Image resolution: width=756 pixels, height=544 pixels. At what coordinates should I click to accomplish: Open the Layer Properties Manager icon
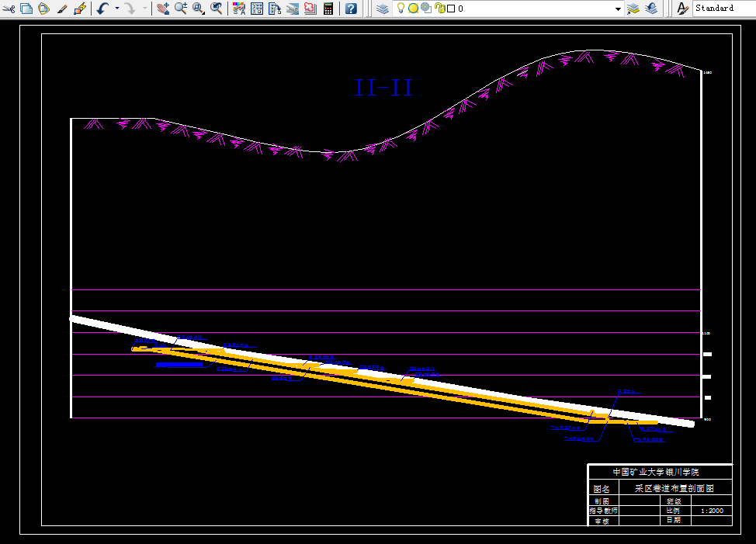tap(383, 9)
